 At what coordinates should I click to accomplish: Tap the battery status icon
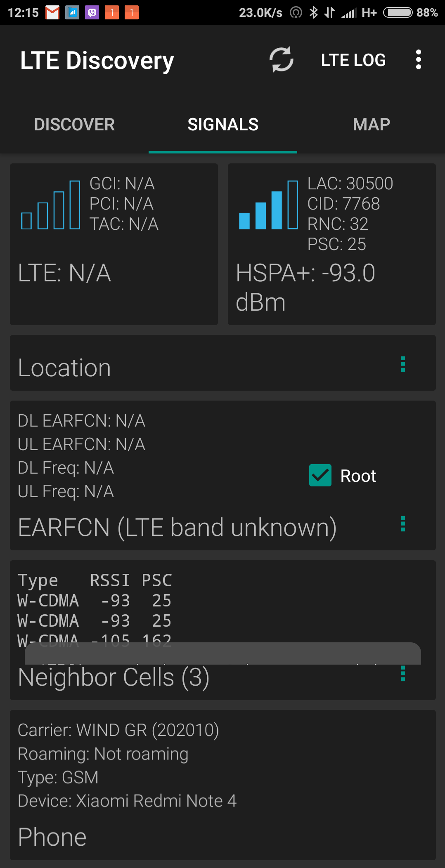tap(398, 13)
